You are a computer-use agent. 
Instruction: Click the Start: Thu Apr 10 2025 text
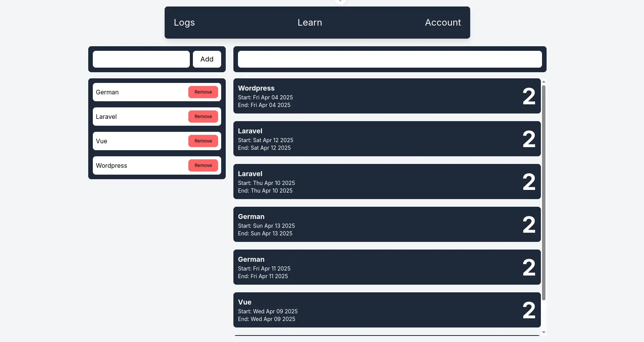tap(267, 183)
